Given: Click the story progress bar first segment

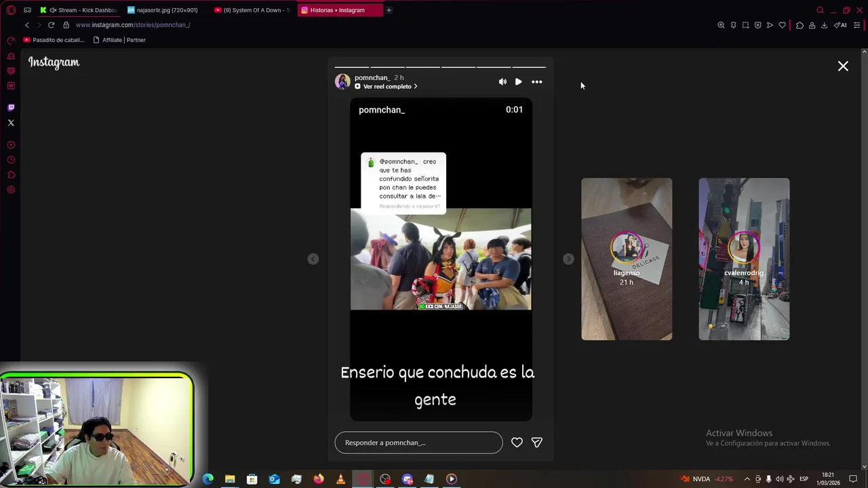Looking at the screenshot, I should 352,67.
